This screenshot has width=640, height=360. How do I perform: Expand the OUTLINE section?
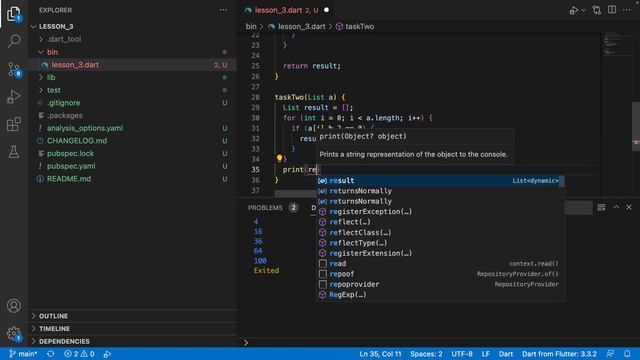pos(132,316)
